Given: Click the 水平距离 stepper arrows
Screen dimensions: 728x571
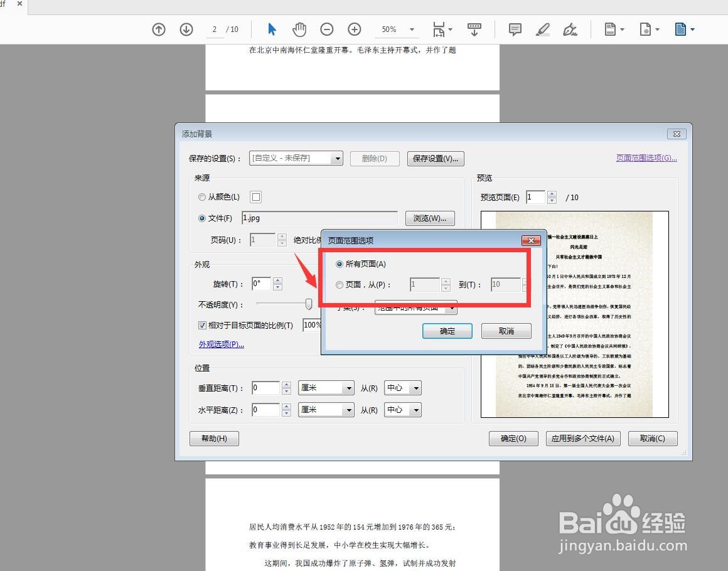Looking at the screenshot, I should (x=286, y=410).
